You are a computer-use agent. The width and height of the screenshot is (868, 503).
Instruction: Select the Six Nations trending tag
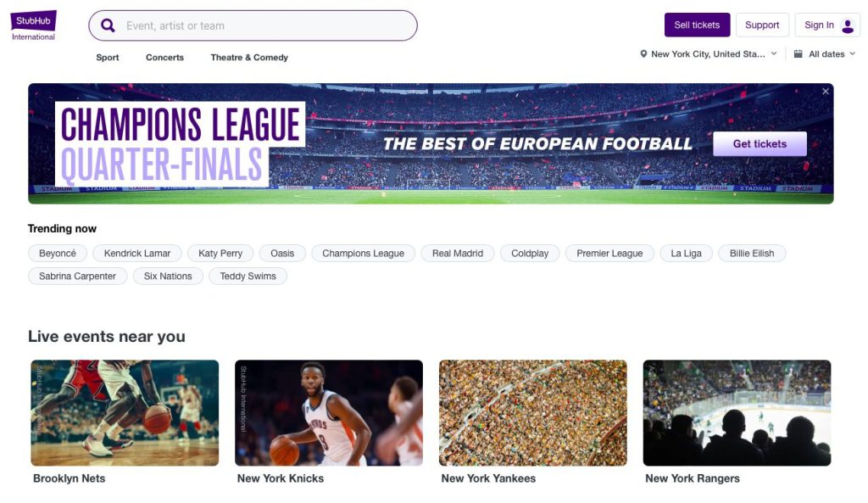pos(168,276)
